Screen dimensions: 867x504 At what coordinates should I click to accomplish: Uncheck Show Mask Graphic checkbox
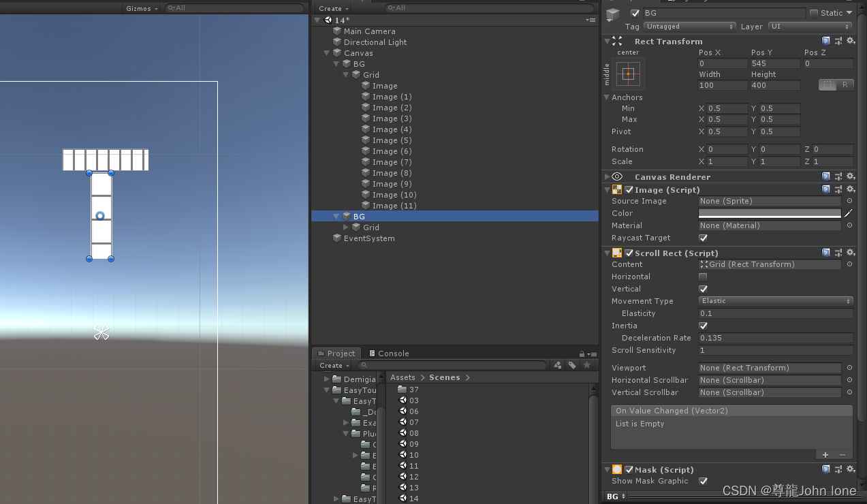(703, 481)
